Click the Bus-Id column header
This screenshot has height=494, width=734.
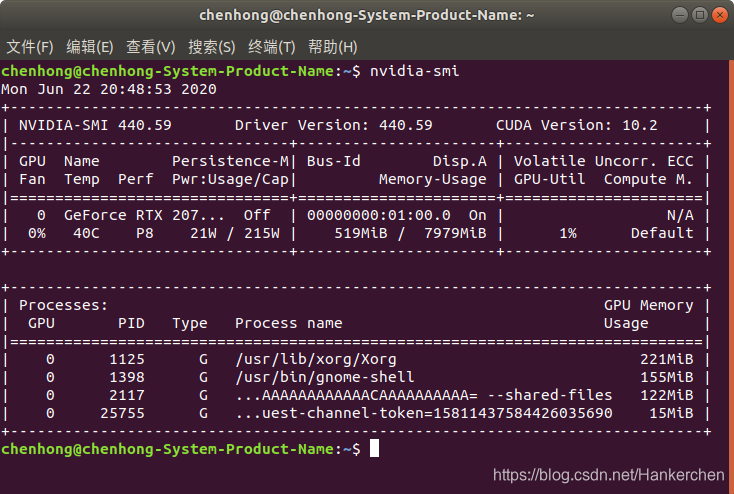(333, 162)
